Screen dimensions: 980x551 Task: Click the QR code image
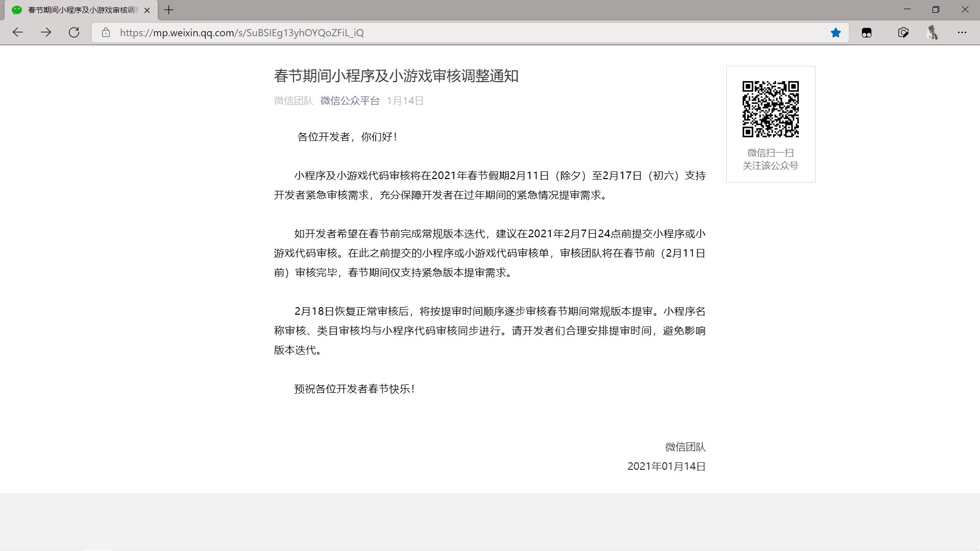pyautogui.click(x=770, y=109)
